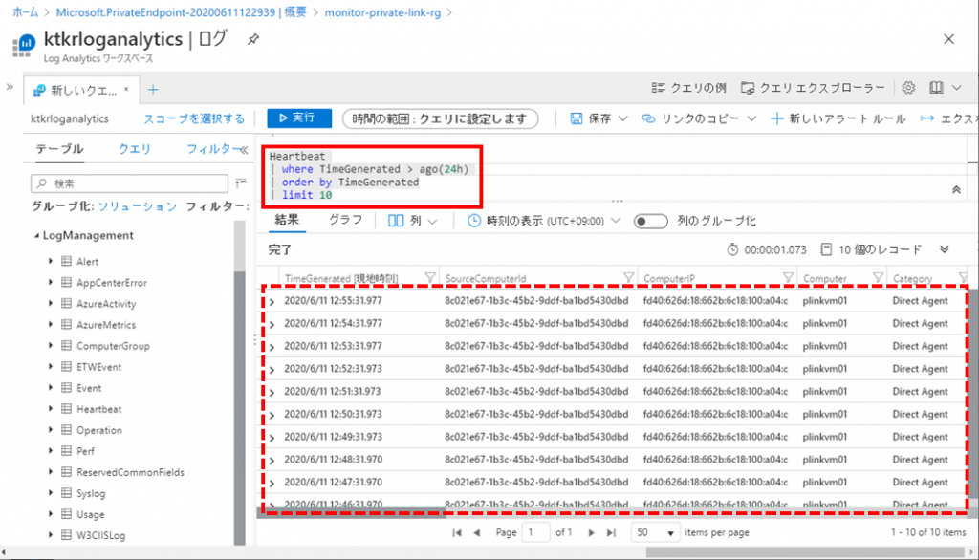Open the ホーム breadcrumb link
The height and width of the screenshot is (560, 979).
[x=26, y=12]
